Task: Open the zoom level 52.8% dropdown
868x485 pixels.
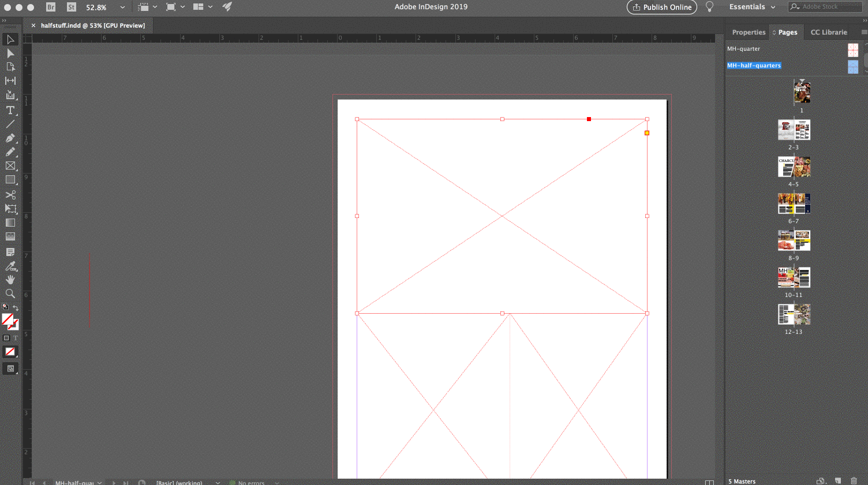Action: pos(121,7)
